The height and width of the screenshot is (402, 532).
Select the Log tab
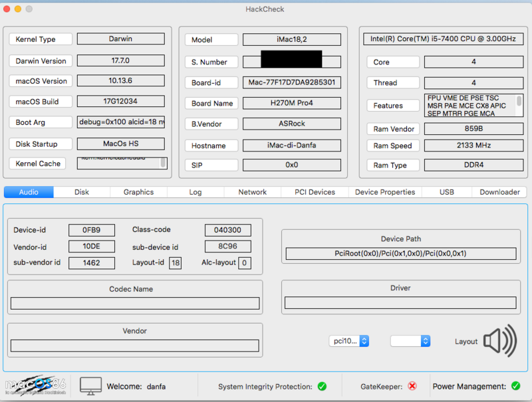click(x=195, y=192)
